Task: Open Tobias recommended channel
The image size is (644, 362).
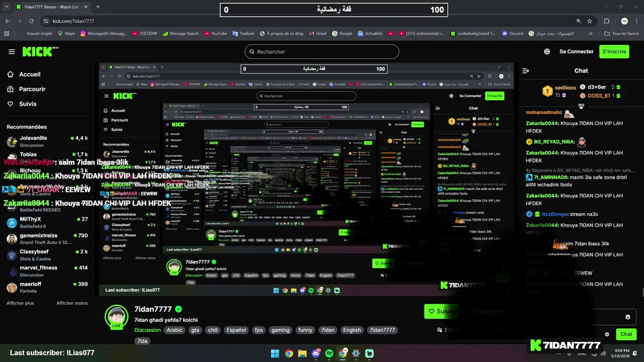Action: [48, 157]
